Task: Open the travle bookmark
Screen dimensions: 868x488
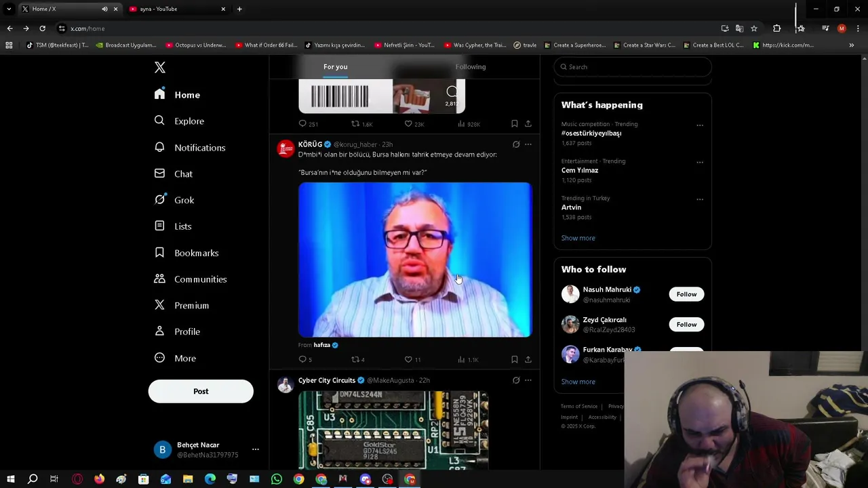Action: tap(525, 45)
